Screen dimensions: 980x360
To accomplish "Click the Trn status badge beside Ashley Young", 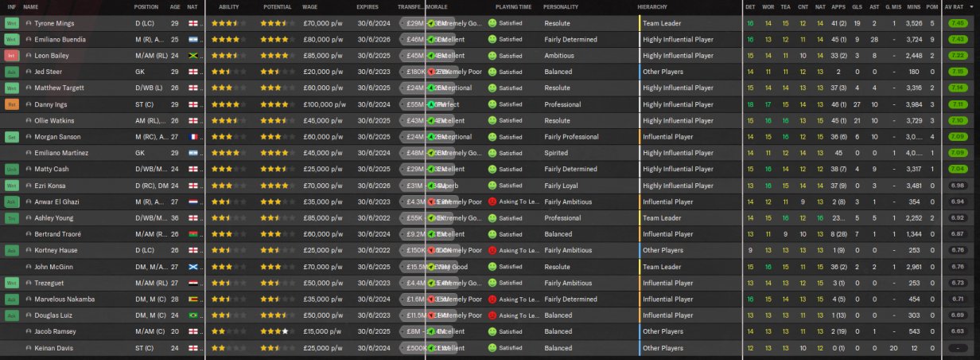I will 11,218.
